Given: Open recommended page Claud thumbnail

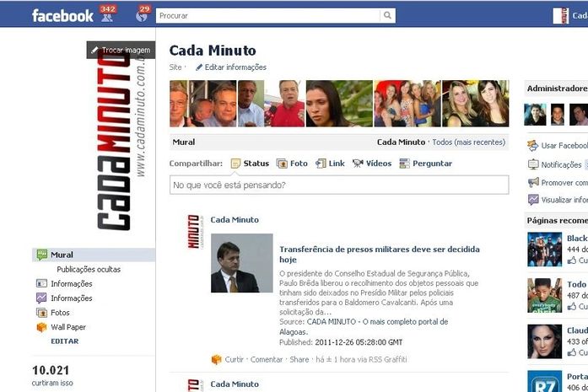Looking at the screenshot, I should [544, 341].
